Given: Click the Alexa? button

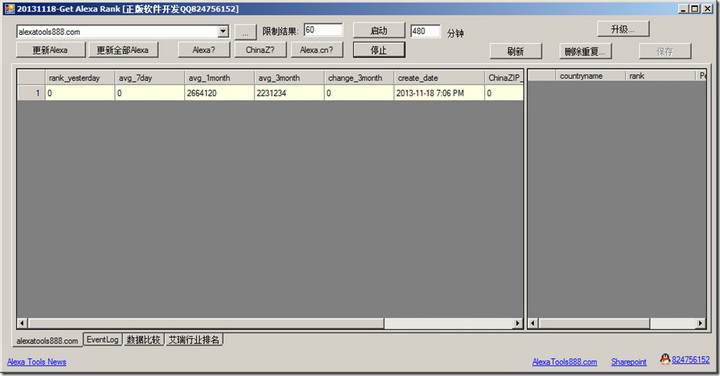Looking at the screenshot, I should click(x=204, y=50).
